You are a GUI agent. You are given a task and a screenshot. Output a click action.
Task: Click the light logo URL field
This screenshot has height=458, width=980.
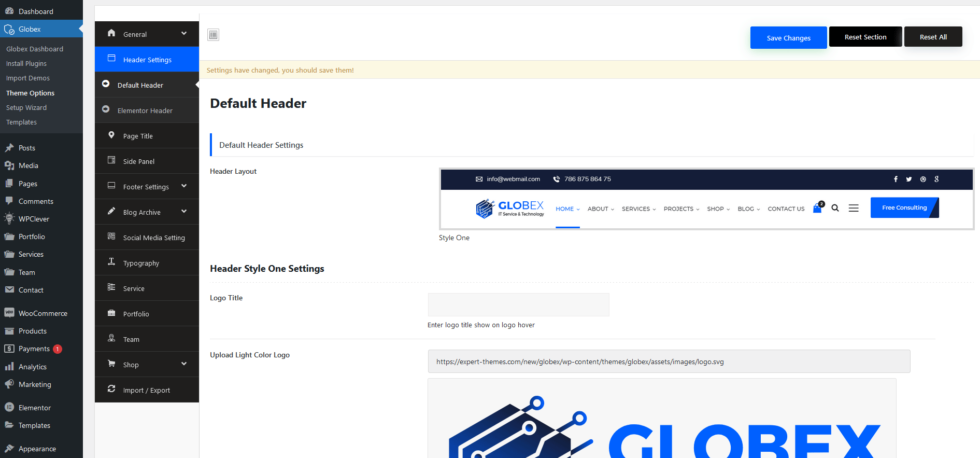[669, 362]
